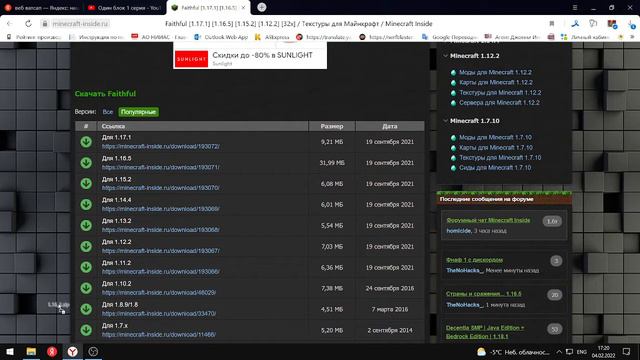Open taskbar clock showing 04.02.2022

(603, 352)
